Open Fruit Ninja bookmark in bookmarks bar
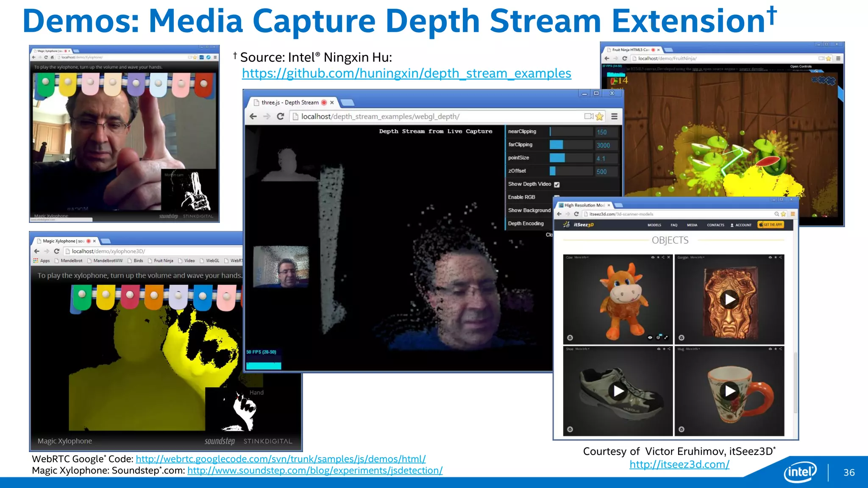 (x=161, y=261)
